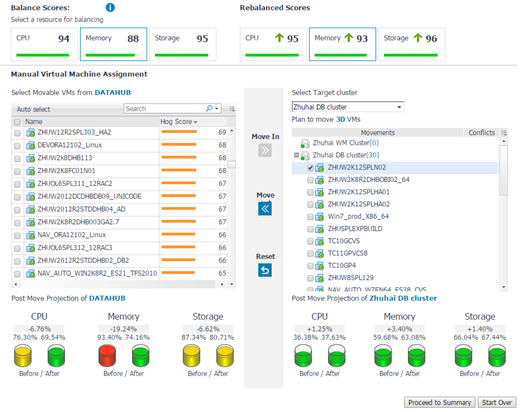Image resolution: width=520 pixels, height=412 pixels.
Task: Select the rebalanced Storage tile showing 96
Action: coord(412,44)
